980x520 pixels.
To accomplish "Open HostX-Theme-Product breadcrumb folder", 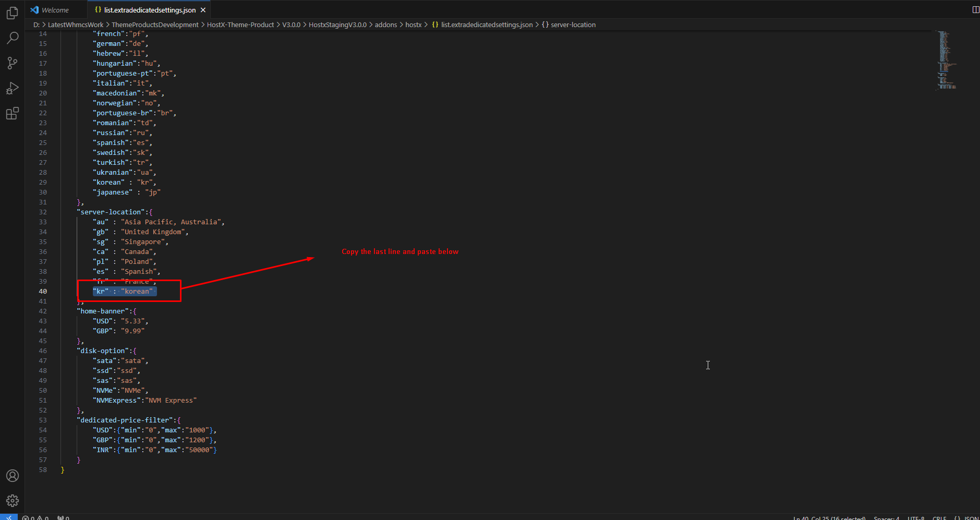I will pos(240,25).
